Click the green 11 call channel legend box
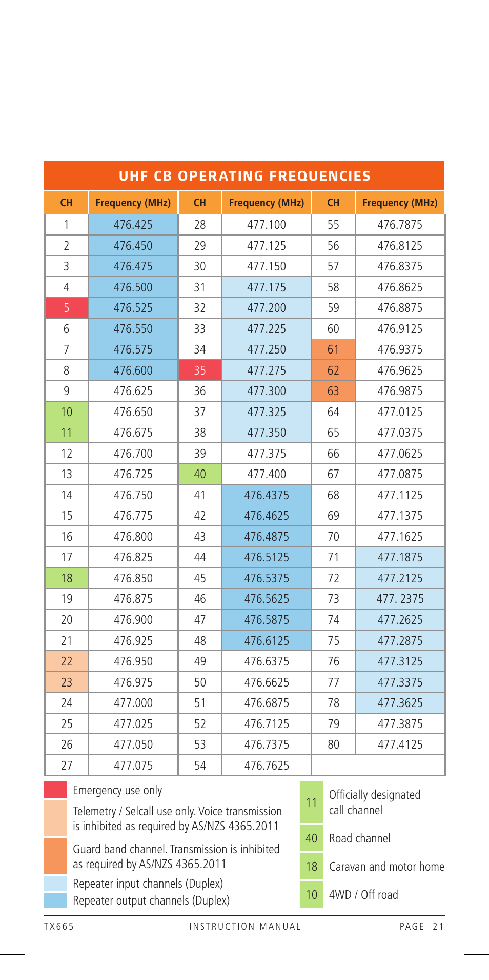Viewport: 489px width, 980px height. point(312,802)
